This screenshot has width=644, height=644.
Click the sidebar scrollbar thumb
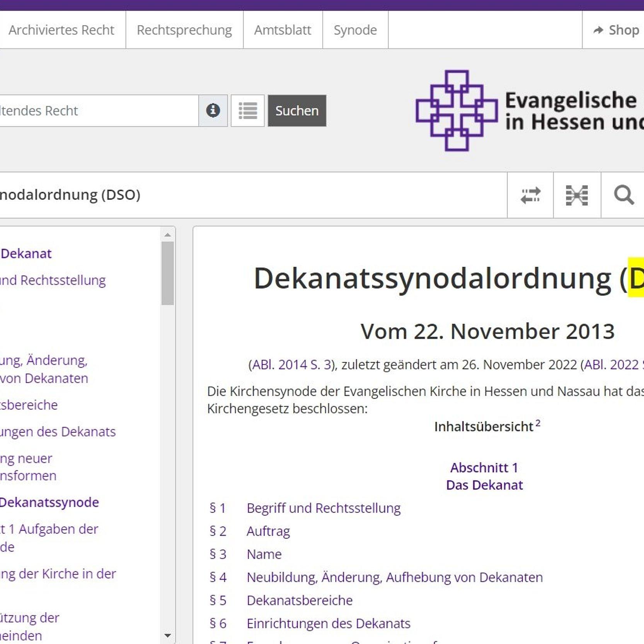(167, 273)
